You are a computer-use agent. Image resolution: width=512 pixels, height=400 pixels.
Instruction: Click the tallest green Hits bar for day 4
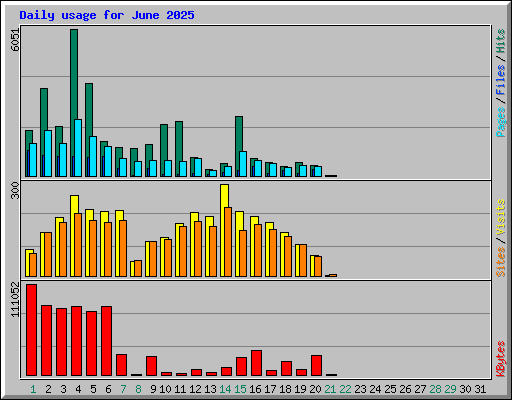tap(74, 74)
